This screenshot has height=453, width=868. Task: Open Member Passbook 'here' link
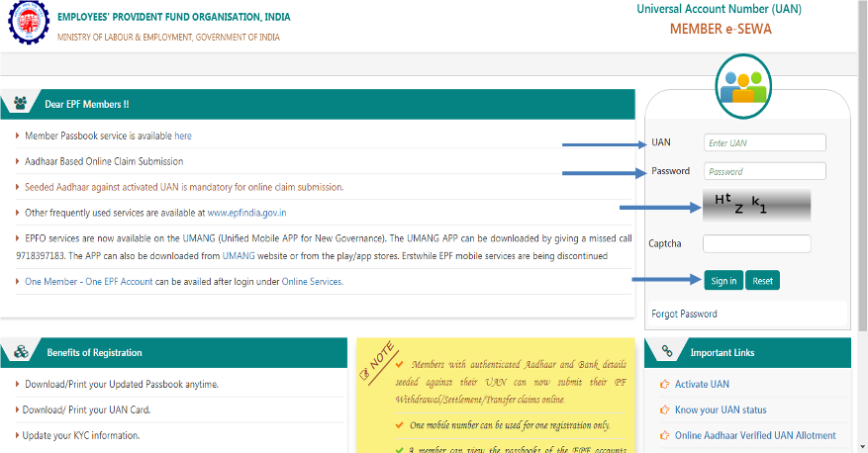coord(183,136)
